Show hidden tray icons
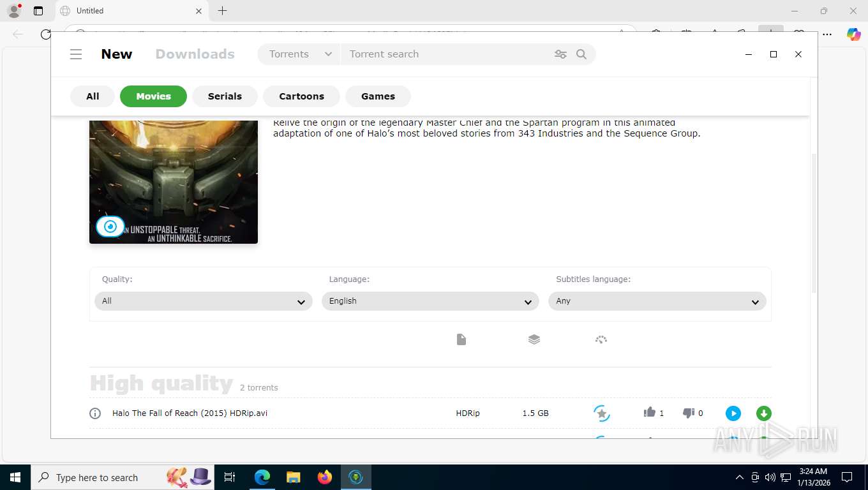Viewport: 868px width, 490px height. (x=739, y=477)
